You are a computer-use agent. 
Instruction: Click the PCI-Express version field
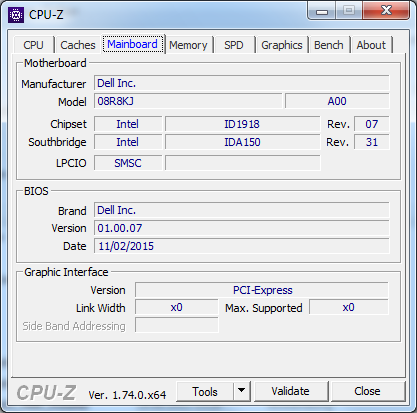pyautogui.click(x=262, y=290)
